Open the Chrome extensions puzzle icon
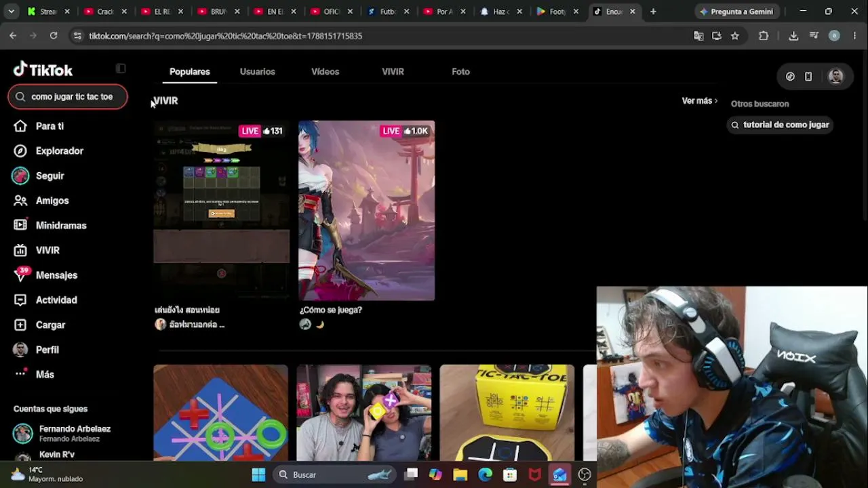This screenshot has width=868, height=488. pyautogui.click(x=764, y=36)
